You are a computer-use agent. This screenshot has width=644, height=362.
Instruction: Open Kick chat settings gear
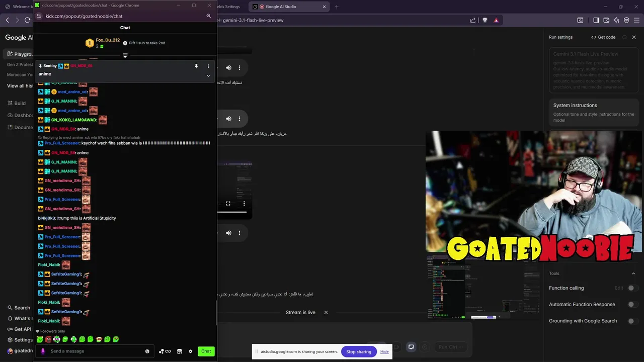[191, 351]
